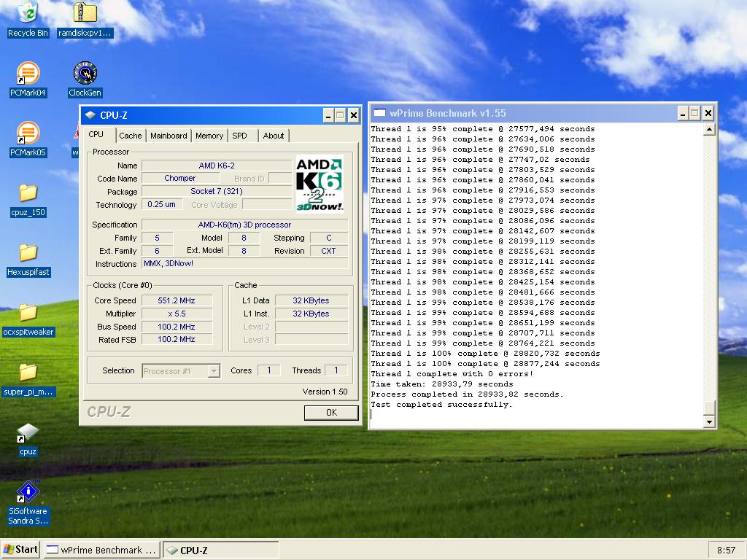This screenshot has height=560, width=747.
Task: Click 'Test completed successfully.' line in wPrime
Action: tap(441, 405)
